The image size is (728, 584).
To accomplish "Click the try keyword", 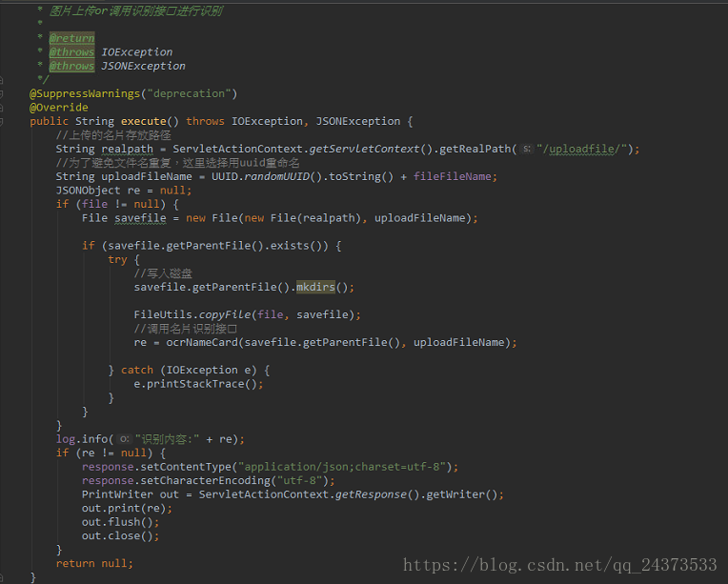I will coord(117,259).
